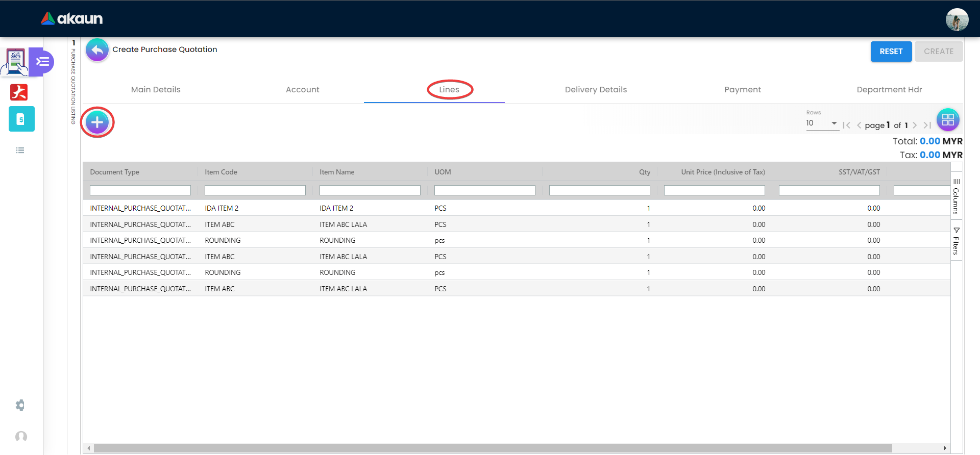Select the IDA ITEM 2 table row

point(337,208)
